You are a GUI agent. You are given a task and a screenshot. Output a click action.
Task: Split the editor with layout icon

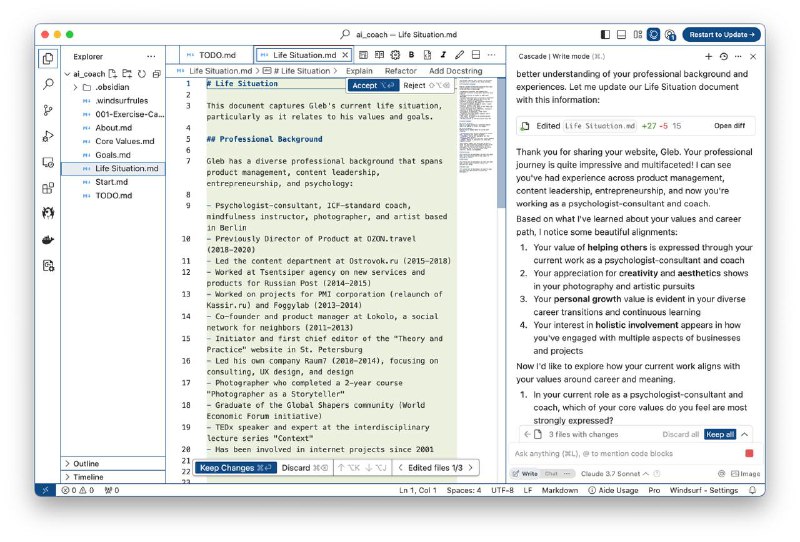tap(476, 55)
